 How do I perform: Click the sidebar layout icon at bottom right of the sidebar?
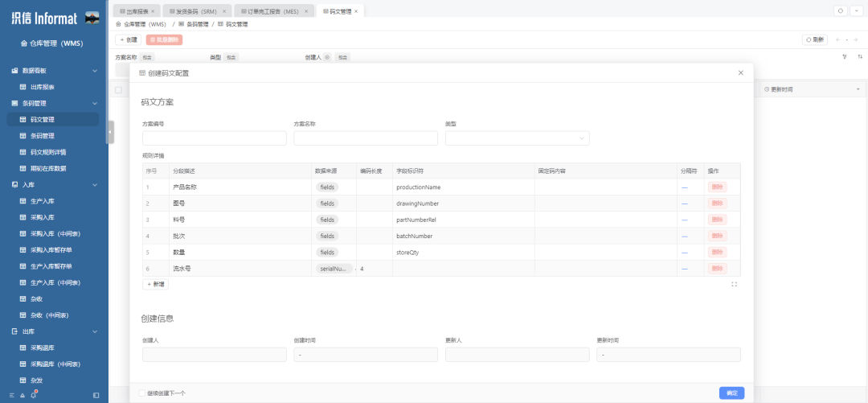[x=96, y=395]
